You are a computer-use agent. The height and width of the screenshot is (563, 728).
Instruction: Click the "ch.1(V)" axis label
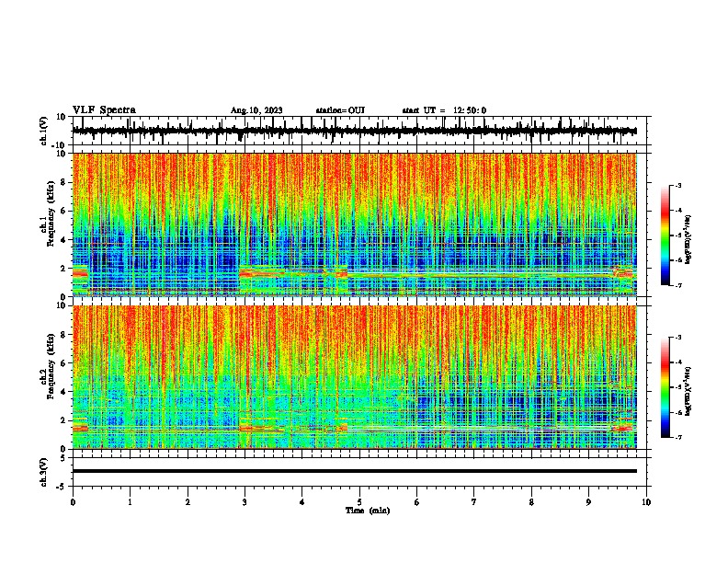tap(44, 131)
